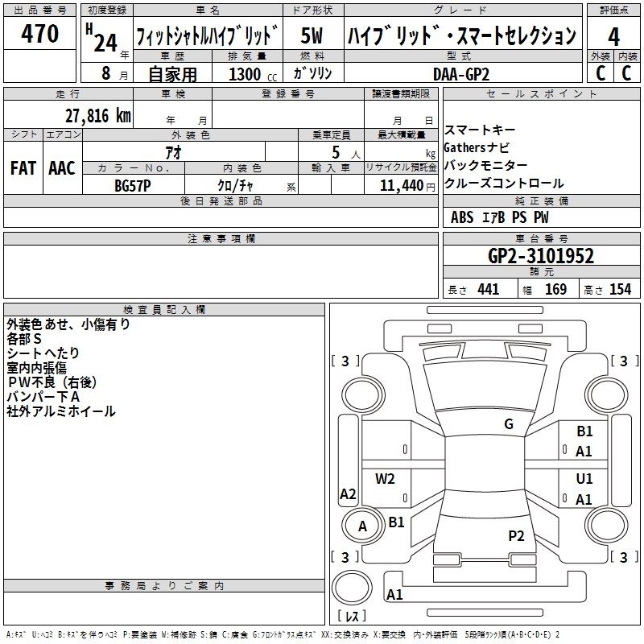Click the P2 damage marker on the diagram
The width and height of the screenshot is (644, 644).
(516, 535)
